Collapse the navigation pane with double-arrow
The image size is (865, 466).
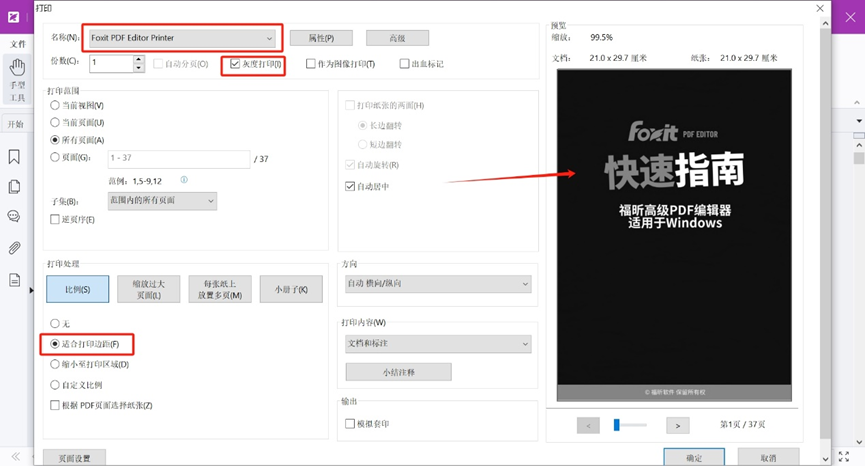pyautogui.click(x=15, y=456)
